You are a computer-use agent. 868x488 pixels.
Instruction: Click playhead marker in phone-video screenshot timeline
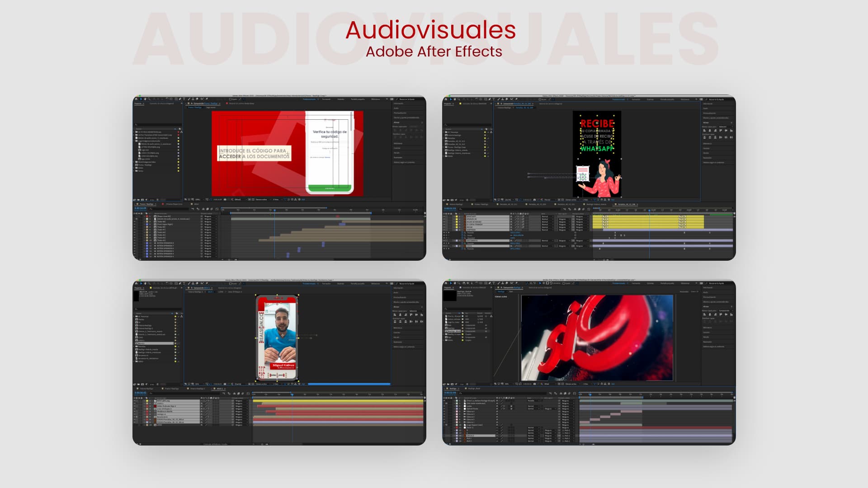292,394
